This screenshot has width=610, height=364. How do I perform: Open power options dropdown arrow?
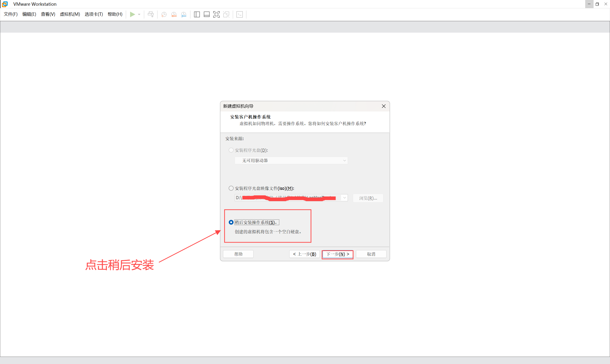tap(139, 15)
